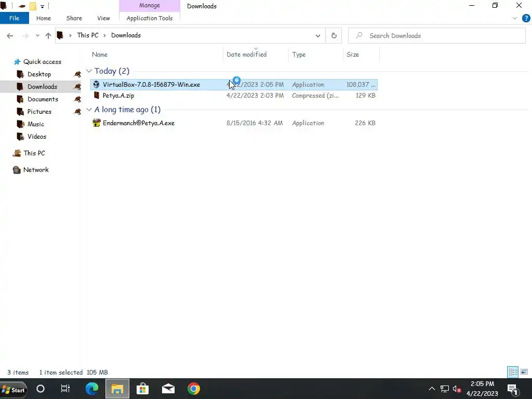This screenshot has height=399, width=532.
Task: Select VirtualBox-7.0.8-156879-Win.exe file
Action: tap(234, 85)
